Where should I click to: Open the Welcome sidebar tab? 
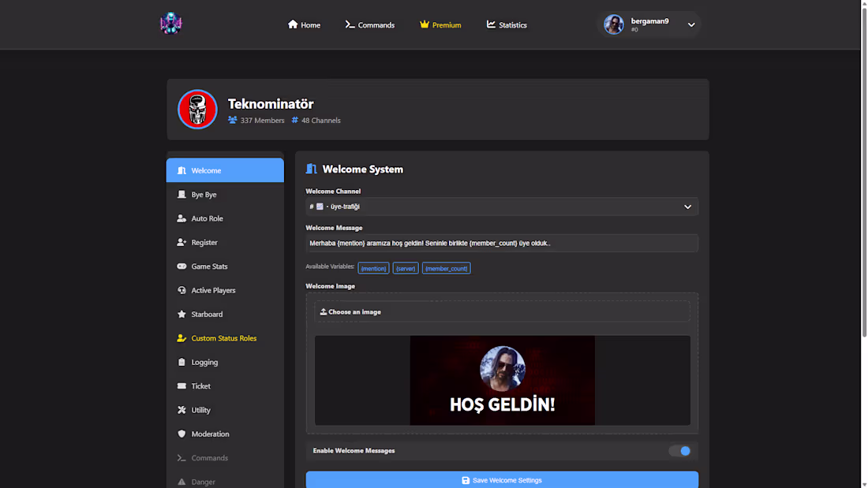[226, 170]
